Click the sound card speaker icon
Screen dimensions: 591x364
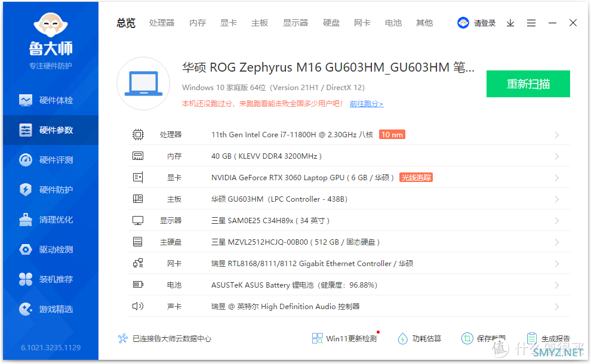[138, 306]
